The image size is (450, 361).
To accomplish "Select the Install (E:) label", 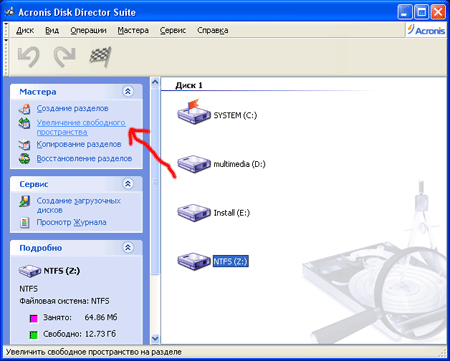I will tap(232, 213).
